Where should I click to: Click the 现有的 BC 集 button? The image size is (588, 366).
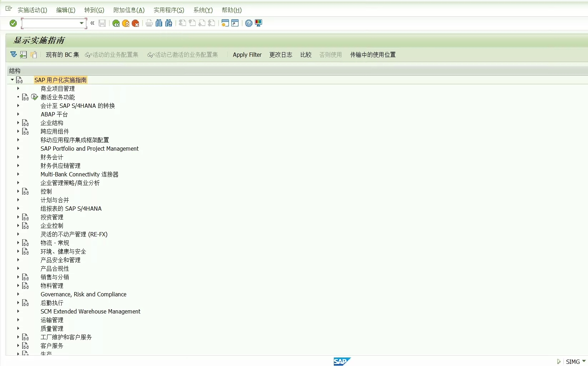62,55
